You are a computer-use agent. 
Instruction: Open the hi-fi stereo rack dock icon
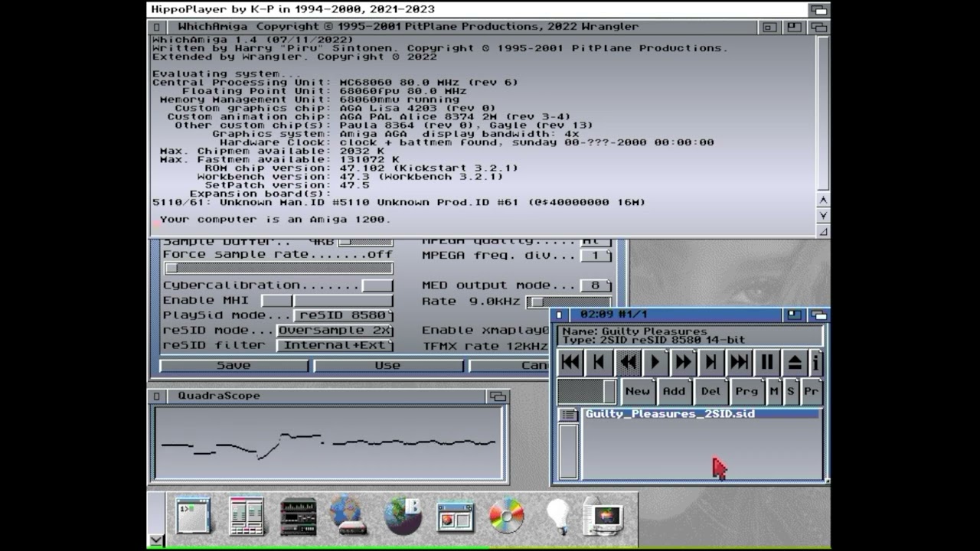(x=298, y=517)
